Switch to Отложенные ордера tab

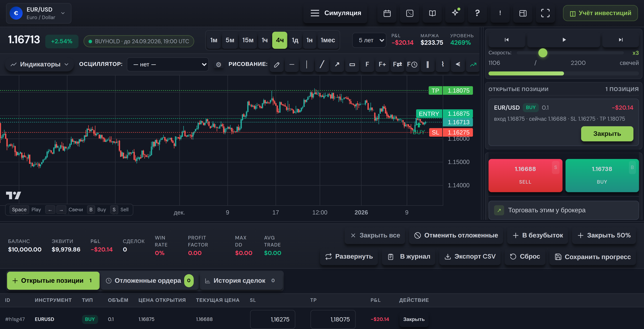[x=149, y=281]
